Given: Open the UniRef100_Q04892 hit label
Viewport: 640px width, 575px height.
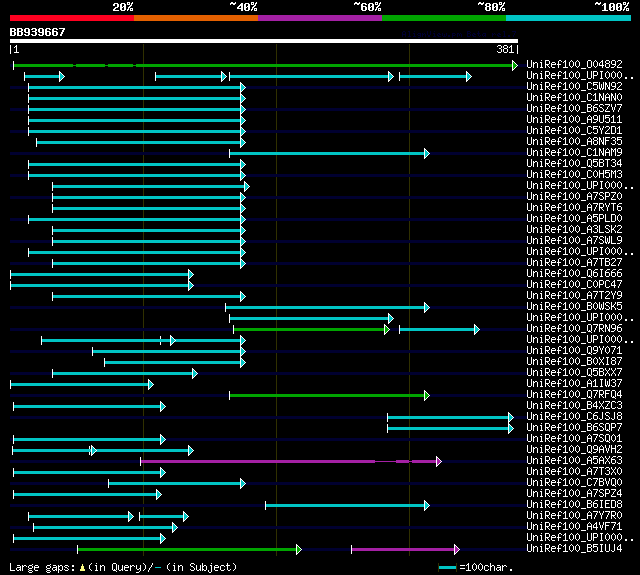Looking at the screenshot, I should pos(574,64).
